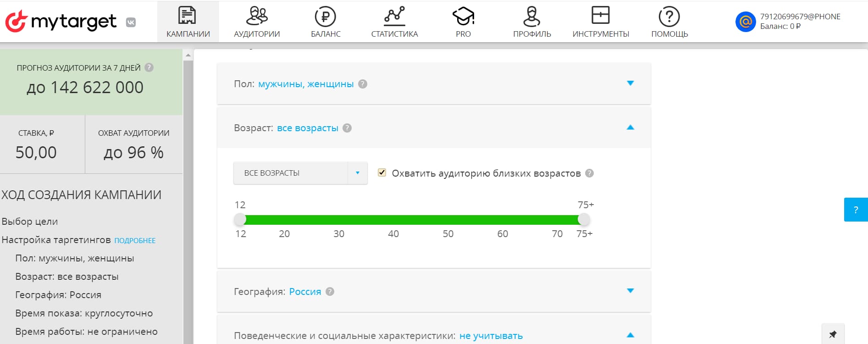Screen dimensions: 868x344
Task: Click the myTarget logo
Action: pyautogui.click(x=61, y=21)
